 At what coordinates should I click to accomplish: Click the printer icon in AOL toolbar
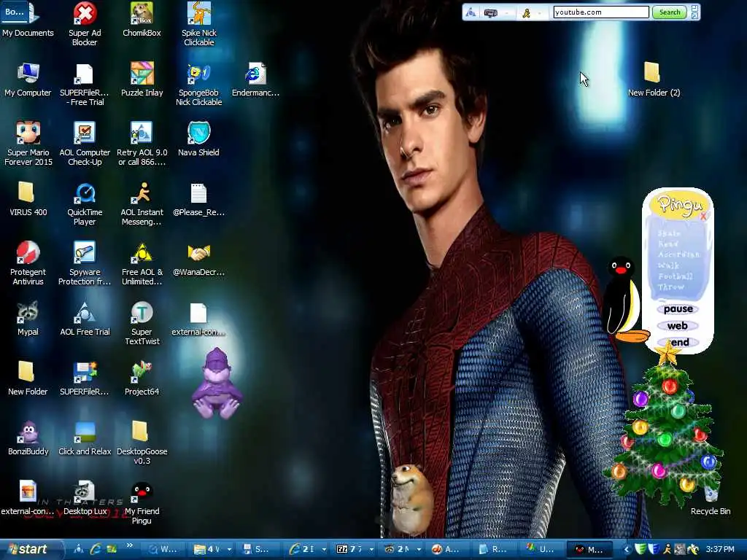click(x=491, y=13)
